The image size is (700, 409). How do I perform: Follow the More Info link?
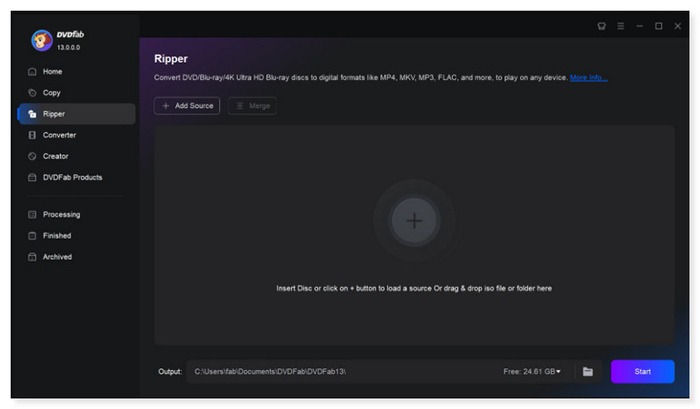[x=588, y=78]
